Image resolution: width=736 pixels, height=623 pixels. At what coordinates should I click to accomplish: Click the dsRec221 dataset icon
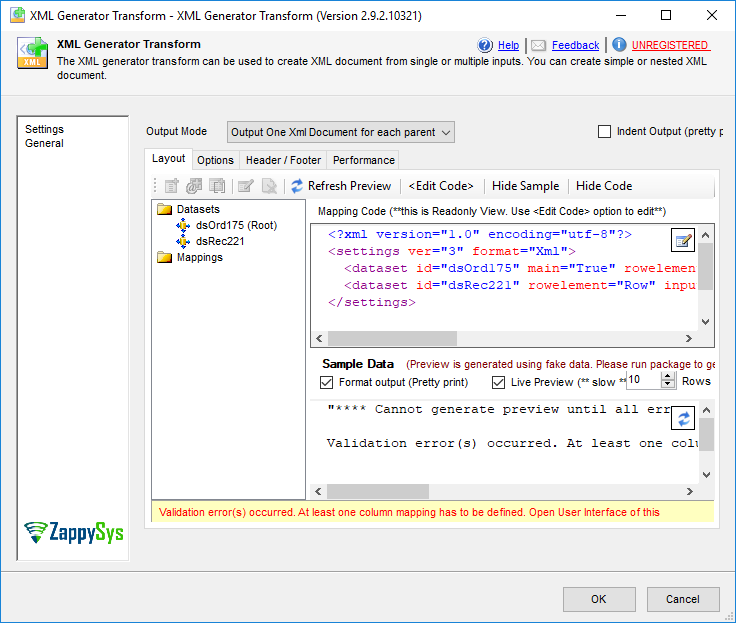tap(183, 241)
